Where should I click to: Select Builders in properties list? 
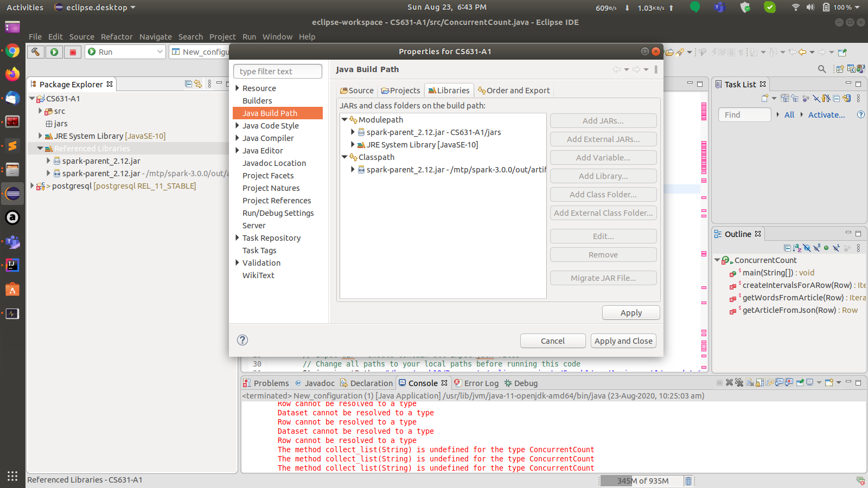(x=257, y=101)
